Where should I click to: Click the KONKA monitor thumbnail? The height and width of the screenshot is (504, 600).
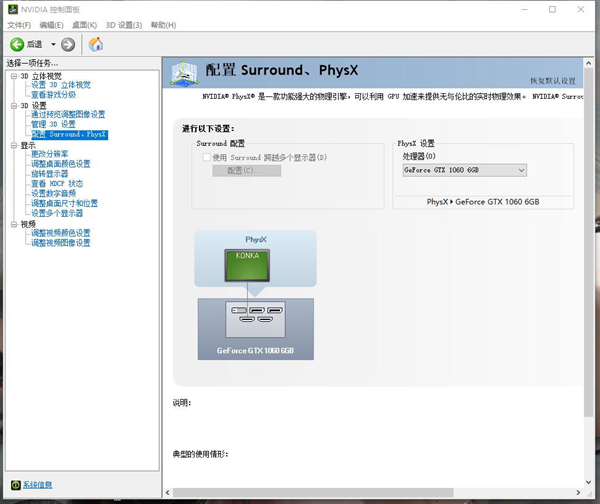click(x=247, y=266)
